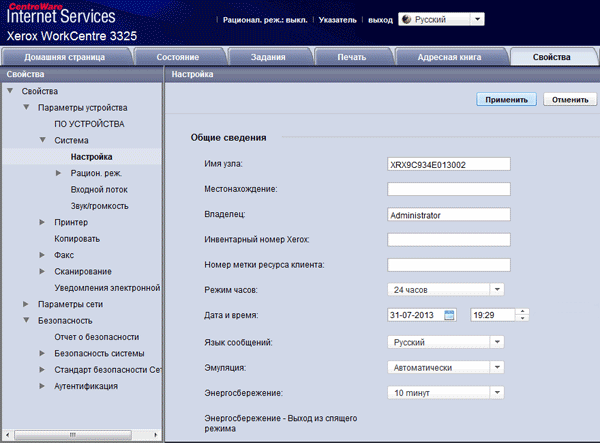Screen dimensions: 600x443
Task: Open Входной лоток tree item
Action: coord(99,189)
